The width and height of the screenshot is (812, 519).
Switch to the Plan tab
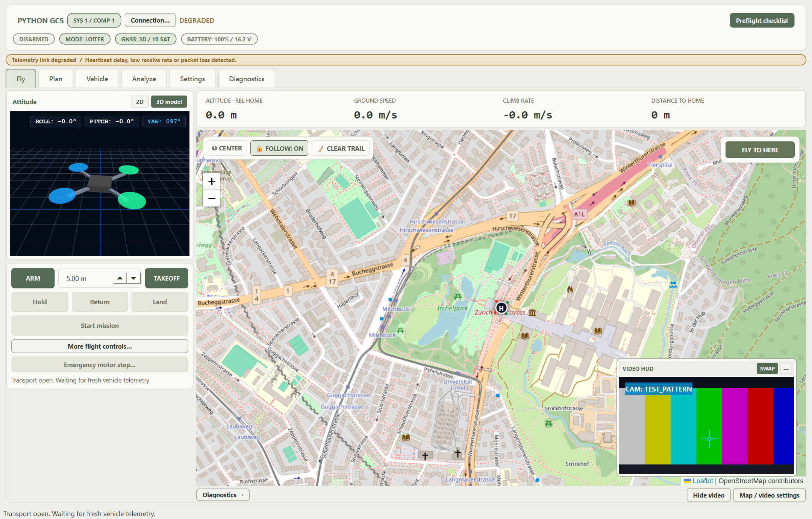(x=56, y=79)
